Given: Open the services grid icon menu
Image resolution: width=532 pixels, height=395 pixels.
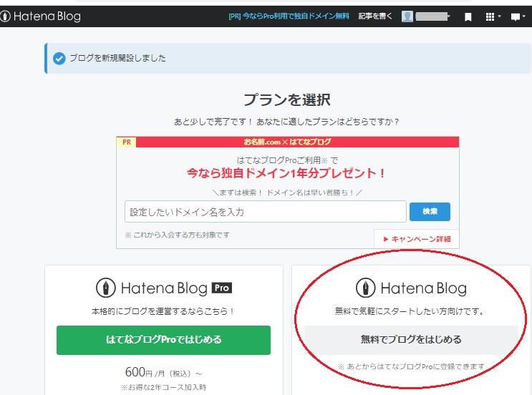Looking at the screenshot, I should click(x=490, y=16).
